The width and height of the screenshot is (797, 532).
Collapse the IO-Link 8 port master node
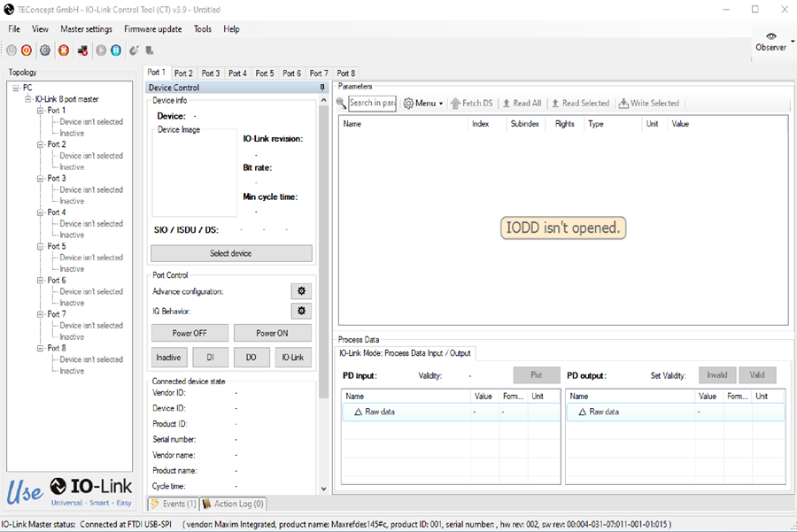click(x=28, y=99)
